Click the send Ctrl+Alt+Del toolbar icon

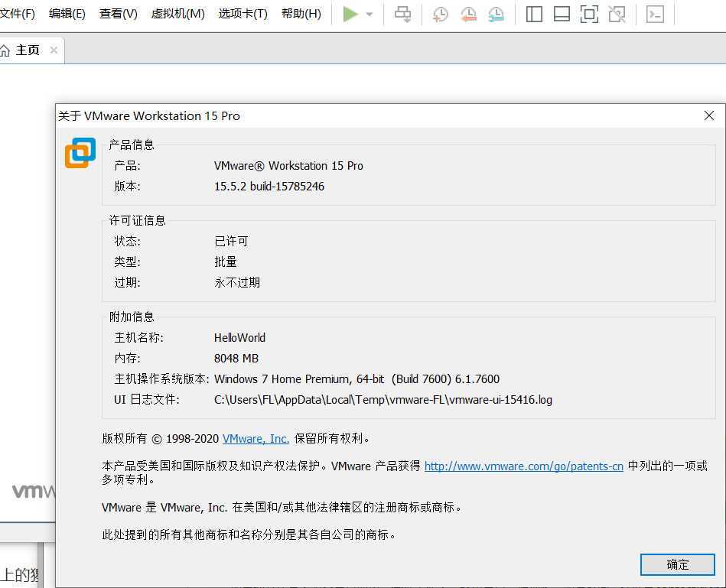coord(403,15)
